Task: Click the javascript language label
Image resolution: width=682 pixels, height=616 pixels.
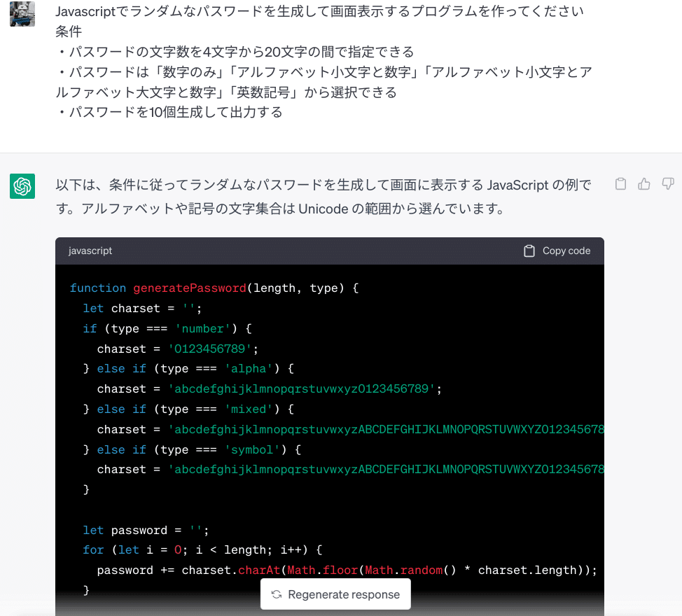Action: (90, 251)
